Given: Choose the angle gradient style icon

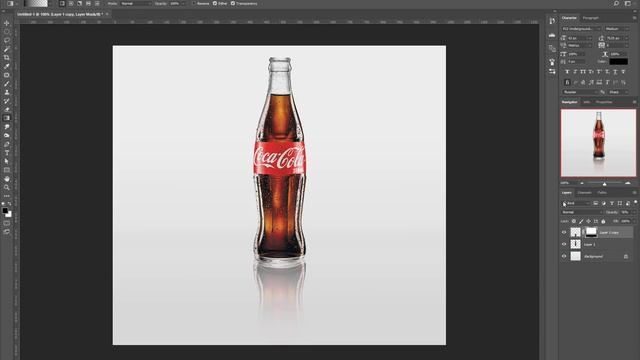Looking at the screenshot, I should pyautogui.click(x=80, y=3).
